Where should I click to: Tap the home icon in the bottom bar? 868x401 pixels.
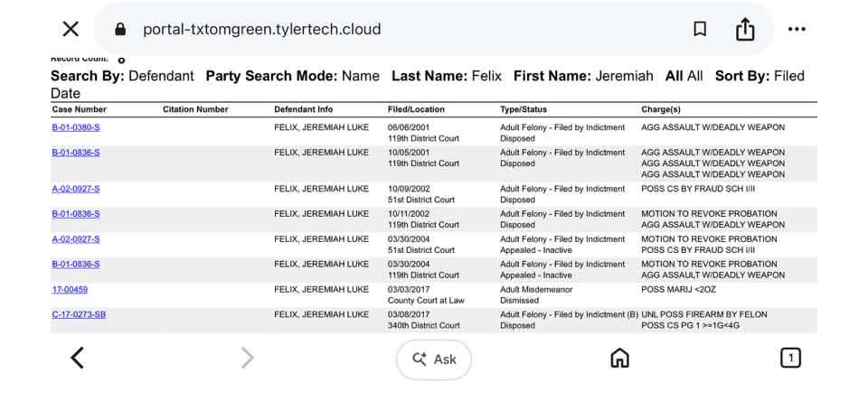click(x=619, y=359)
